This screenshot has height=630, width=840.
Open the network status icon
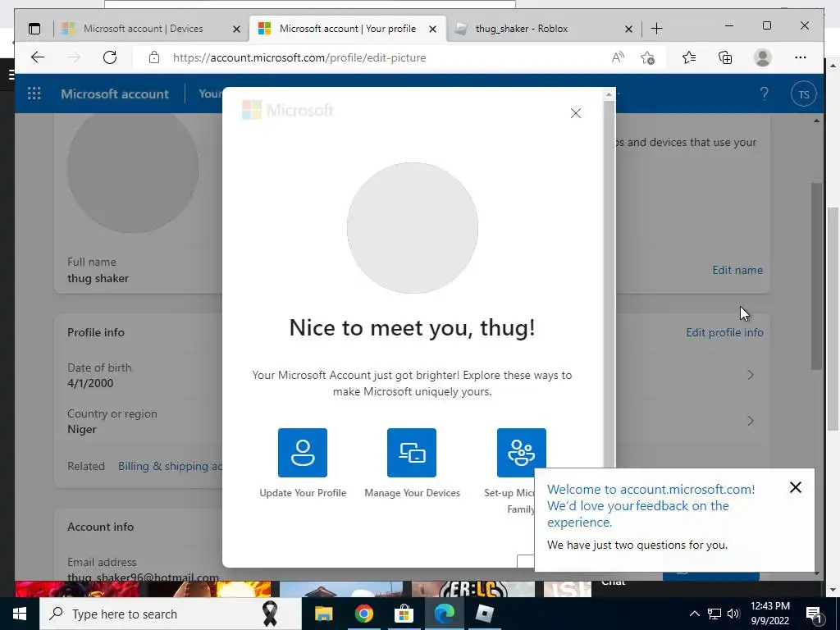pyautogui.click(x=714, y=614)
